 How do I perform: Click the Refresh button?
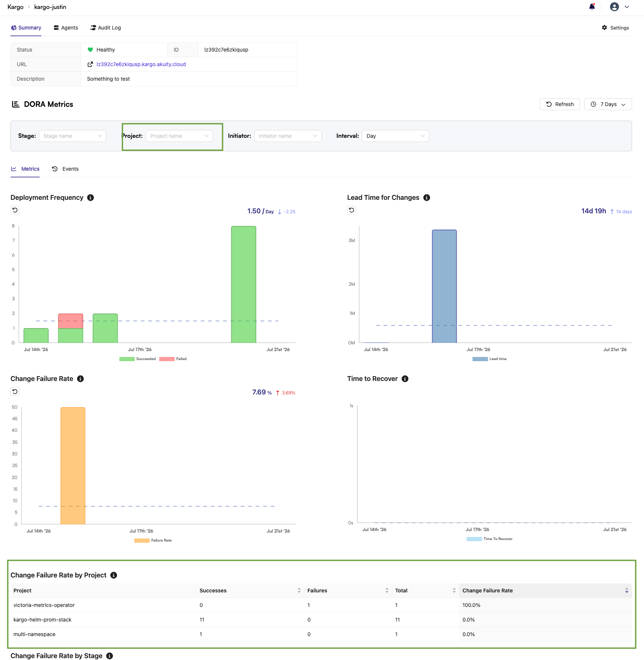click(x=560, y=104)
